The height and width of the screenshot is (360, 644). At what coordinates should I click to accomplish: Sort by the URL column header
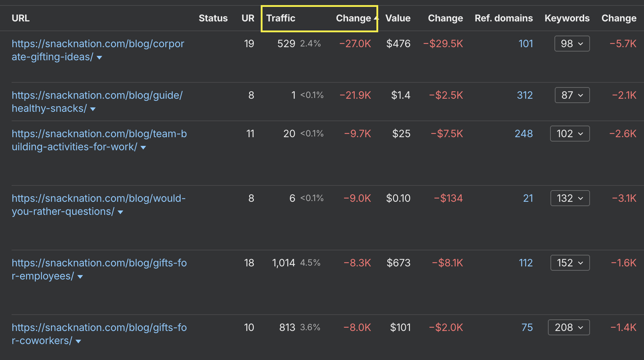pyautogui.click(x=21, y=18)
